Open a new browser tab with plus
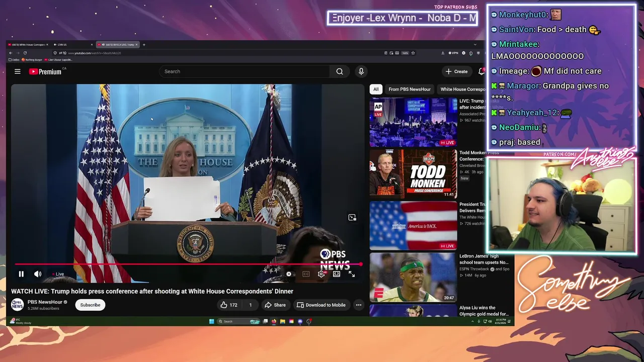Viewport: 644px width, 362px height. point(144,45)
